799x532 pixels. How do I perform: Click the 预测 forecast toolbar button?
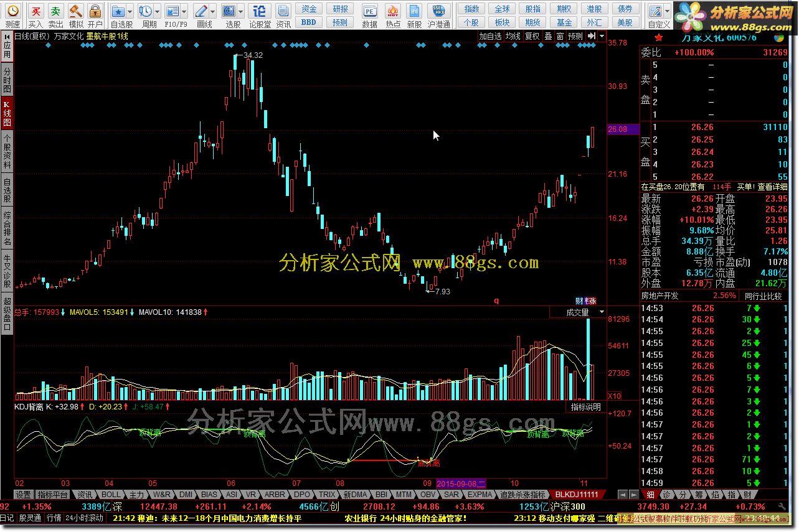pyautogui.click(x=340, y=22)
